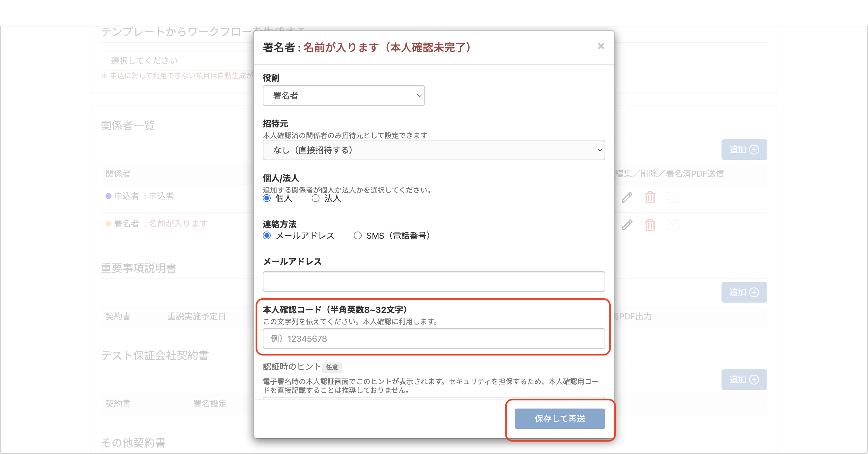This screenshot has width=868, height=454.
Task: Click into the メールアドレス input field
Action: coord(434,281)
